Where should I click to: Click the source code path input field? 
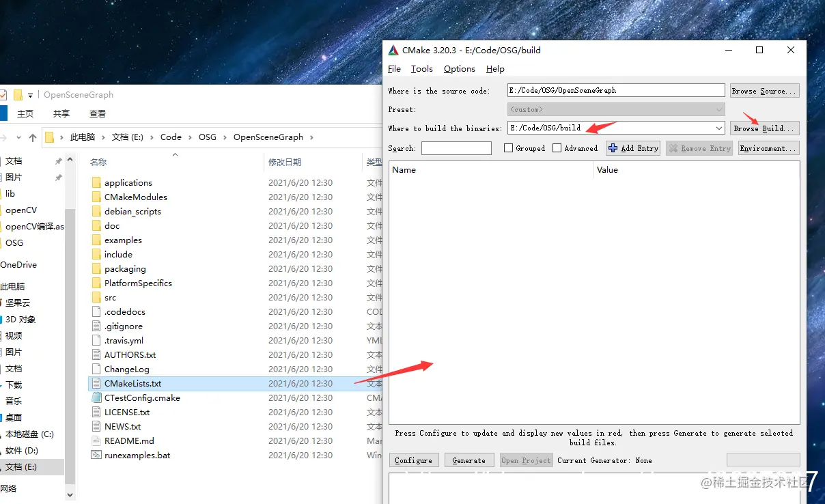click(x=616, y=90)
